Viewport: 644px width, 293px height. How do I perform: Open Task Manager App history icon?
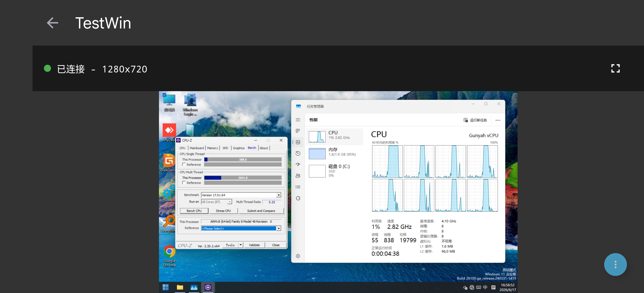pos(298,153)
